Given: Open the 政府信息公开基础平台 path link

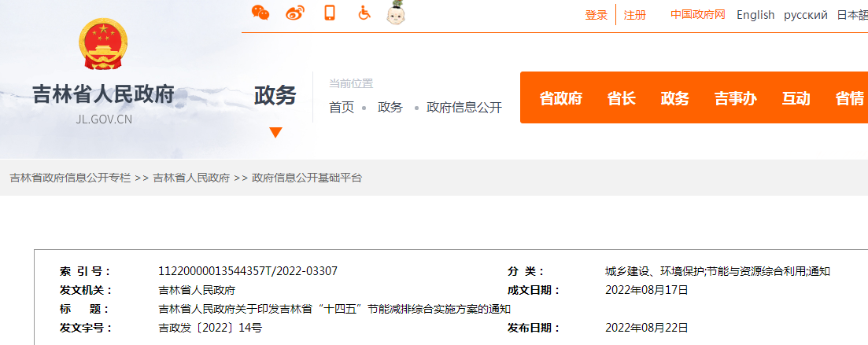Looking at the screenshot, I should pos(307,178).
